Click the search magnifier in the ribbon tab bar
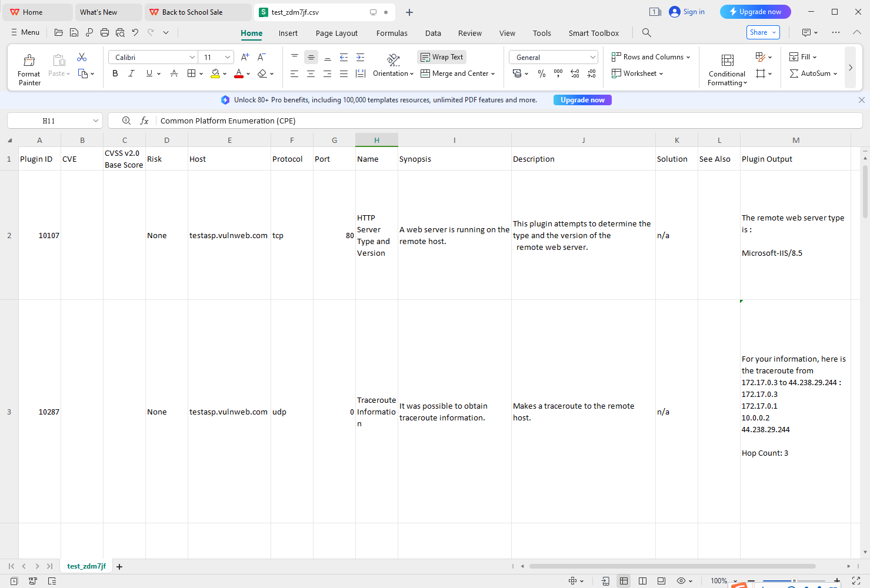The image size is (870, 588). click(646, 33)
